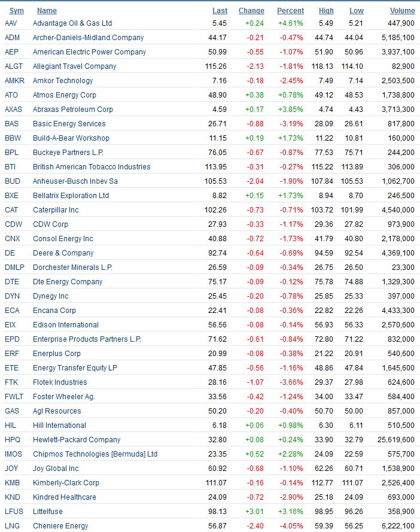Click Hill International name
The height and width of the screenshot is (532, 420).
59,425
